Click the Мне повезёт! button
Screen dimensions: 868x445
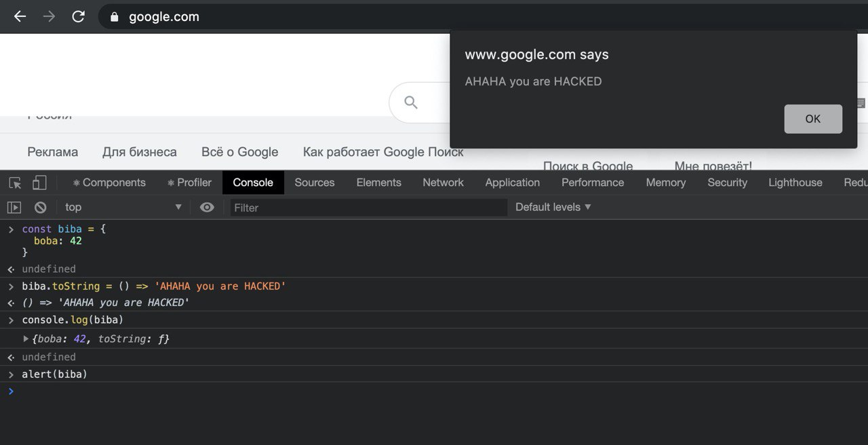[x=713, y=166]
